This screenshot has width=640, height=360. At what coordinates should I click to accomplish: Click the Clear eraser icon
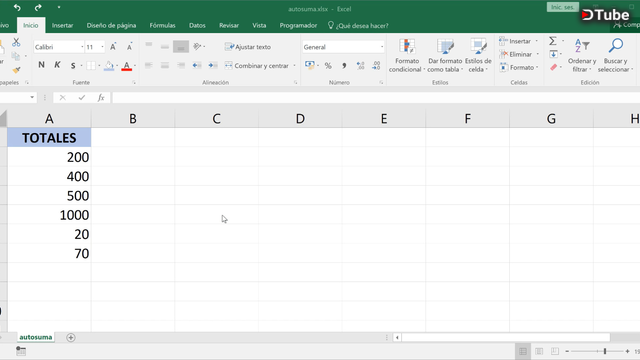coord(553,67)
